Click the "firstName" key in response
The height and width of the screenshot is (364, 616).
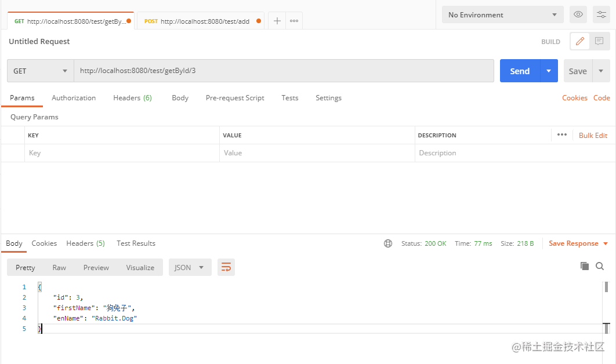pos(74,308)
